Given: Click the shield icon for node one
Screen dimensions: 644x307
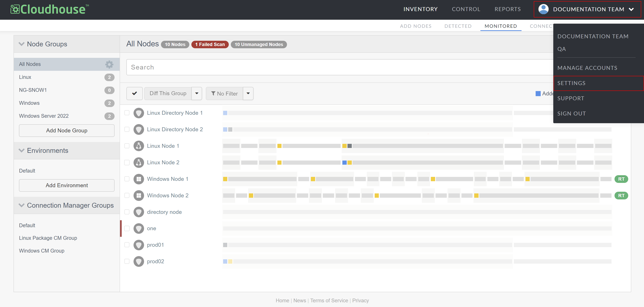Looking at the screenshot, I should click(139, 229).
